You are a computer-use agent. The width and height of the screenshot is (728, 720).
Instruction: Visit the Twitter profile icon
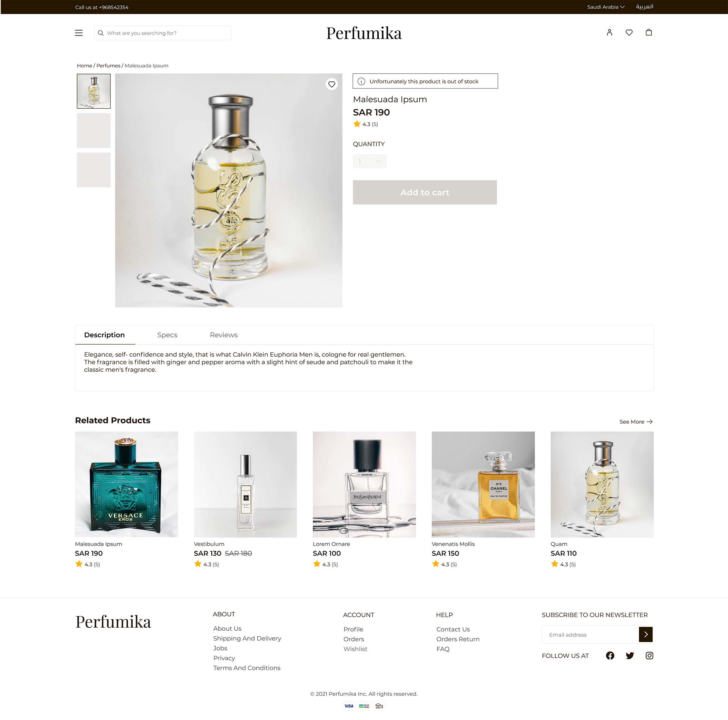(x=630, y=656)
